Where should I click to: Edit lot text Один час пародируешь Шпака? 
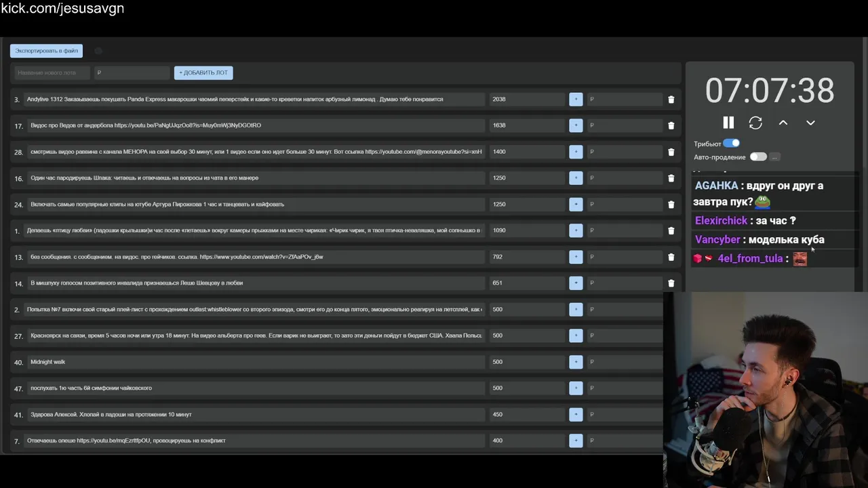pos(256,178)
